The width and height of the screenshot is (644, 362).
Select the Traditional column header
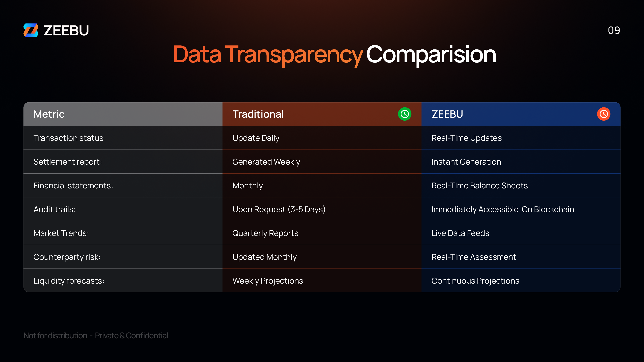coord(258,114)
